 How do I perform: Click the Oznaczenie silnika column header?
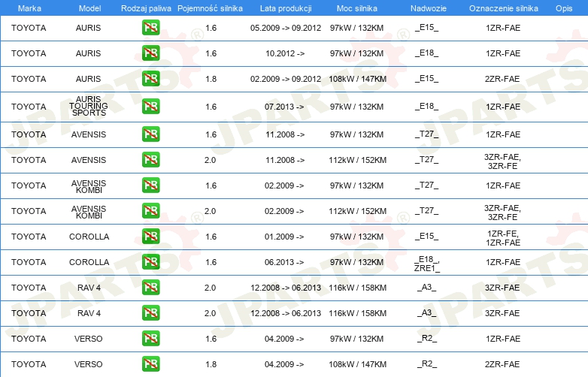point(504,8)
